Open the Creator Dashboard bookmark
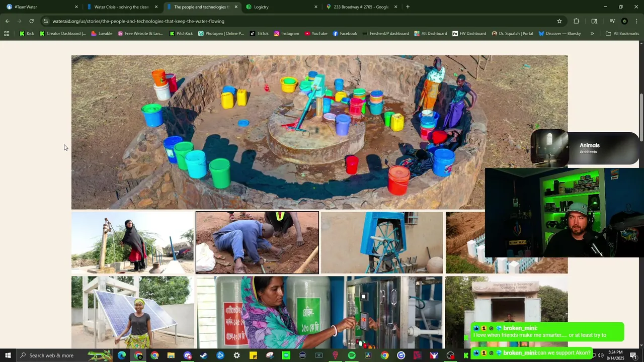Image resolution: width=644 pixels, height=362 pixels. (x=62, y=34)
